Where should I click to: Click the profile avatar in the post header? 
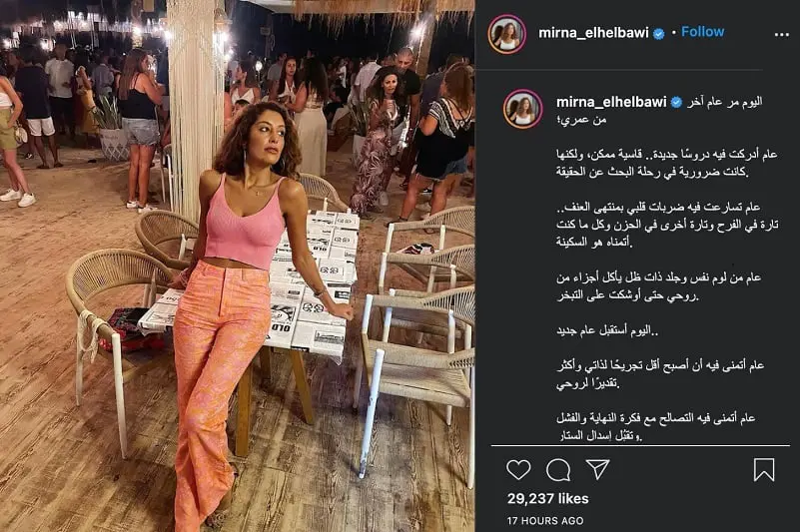click(x=506, y=34)
